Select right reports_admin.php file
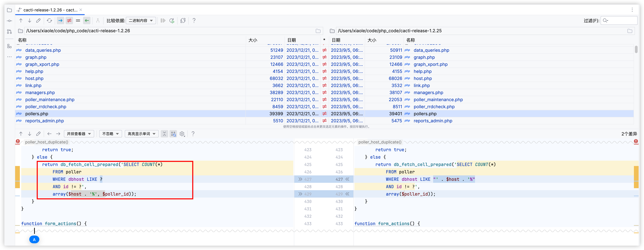This screenshot has height=250, width=644. tap(433, 121)
